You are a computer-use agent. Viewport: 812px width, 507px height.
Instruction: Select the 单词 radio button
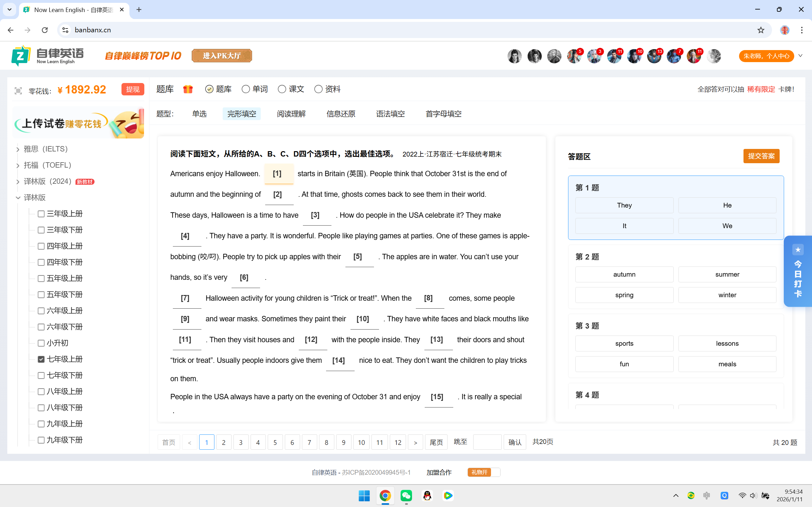pyautogui.click(x=246, y=89)
